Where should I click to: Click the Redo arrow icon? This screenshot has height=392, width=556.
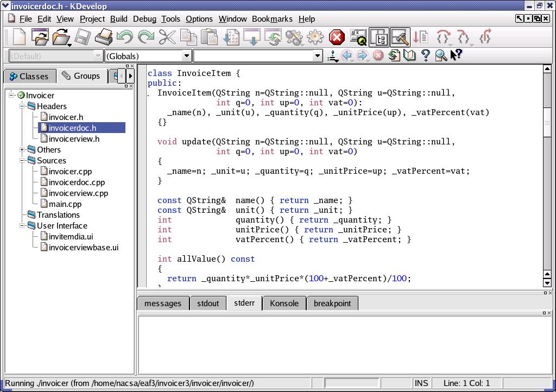pos(146,37)
